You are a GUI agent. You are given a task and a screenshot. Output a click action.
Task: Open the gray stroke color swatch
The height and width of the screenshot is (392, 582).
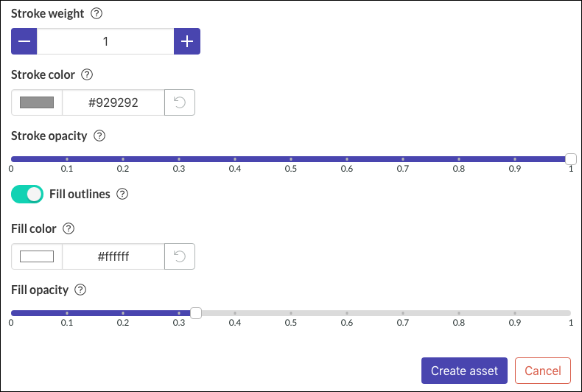coord(37,102)
